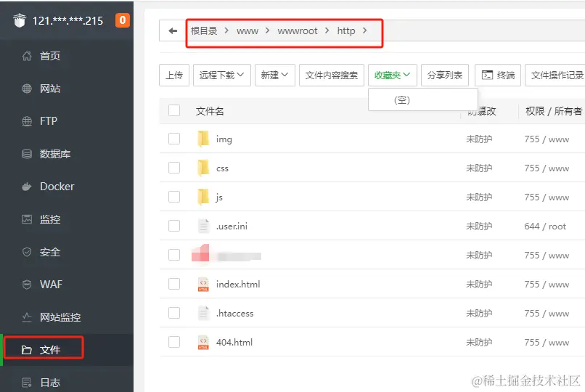Click the 404.html file icon

(x=203, y=342)
